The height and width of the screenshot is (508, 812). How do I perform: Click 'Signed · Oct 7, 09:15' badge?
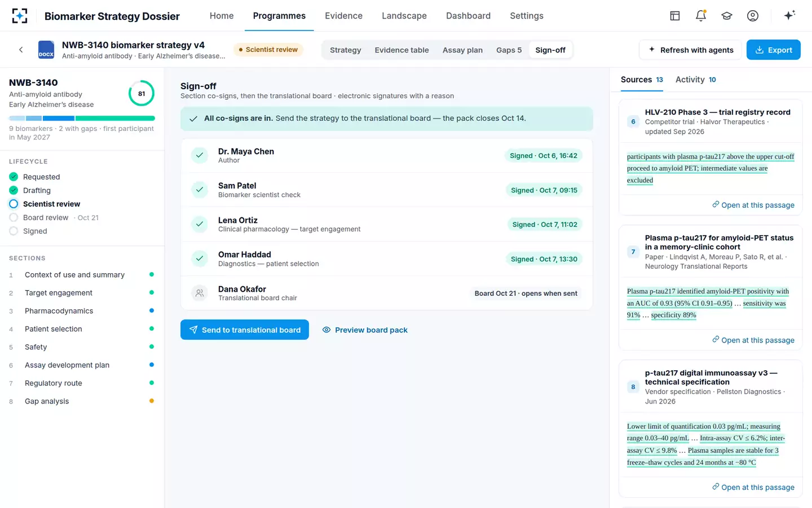(x=544, y=190)
